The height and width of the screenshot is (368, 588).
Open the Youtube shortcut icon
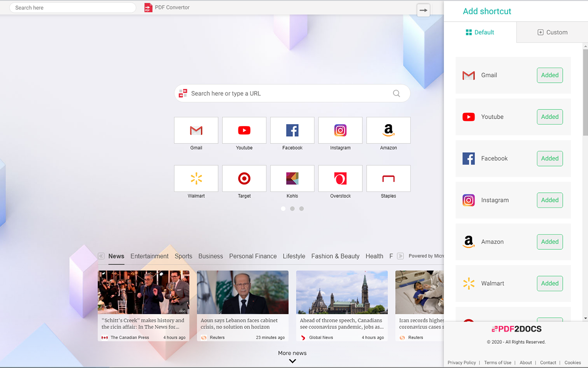pyautogui.click(x=244, y=130)
